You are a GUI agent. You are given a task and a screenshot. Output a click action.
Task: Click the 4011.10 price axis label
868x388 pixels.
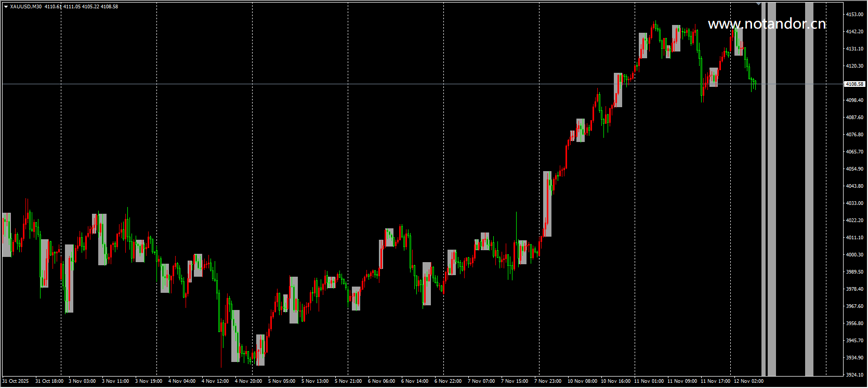pos(854,238)
